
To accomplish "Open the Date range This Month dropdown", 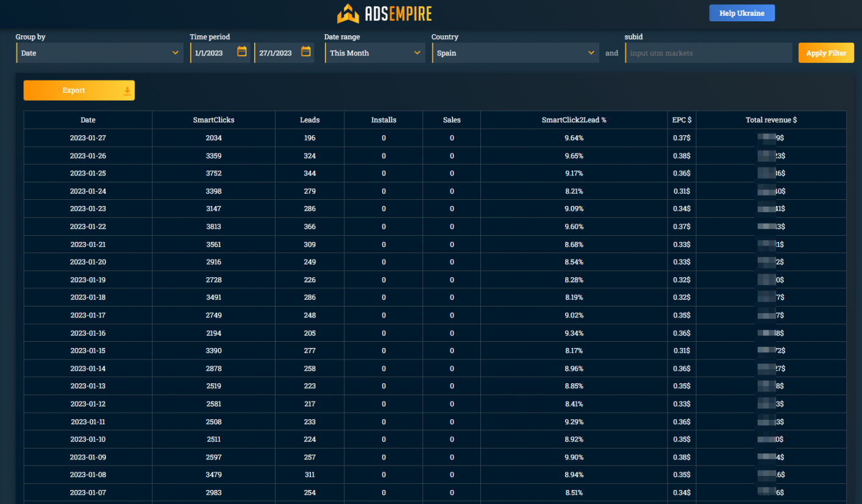I will (x=375, y=53).
